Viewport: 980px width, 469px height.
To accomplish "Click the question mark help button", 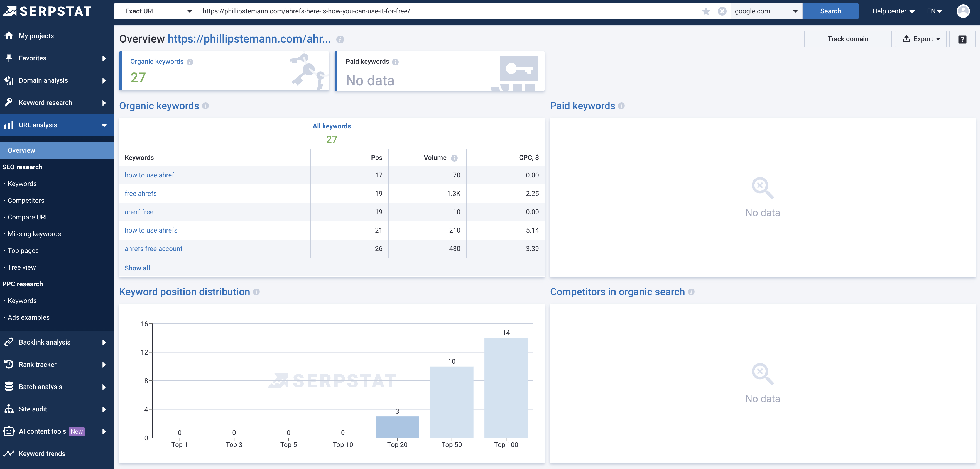I will pyautogui.click(x=962, y=39).
